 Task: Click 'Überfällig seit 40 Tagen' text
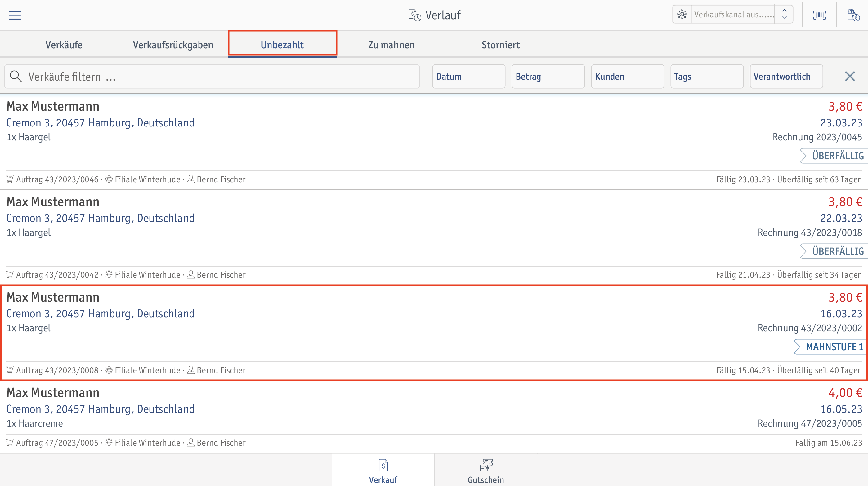coord(820,370)
